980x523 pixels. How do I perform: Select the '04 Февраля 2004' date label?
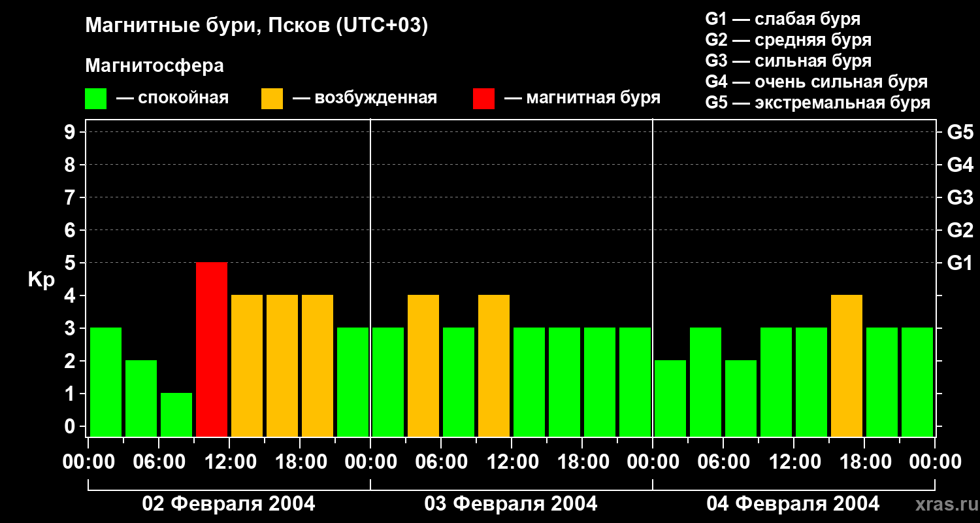[x=793, y=504]
